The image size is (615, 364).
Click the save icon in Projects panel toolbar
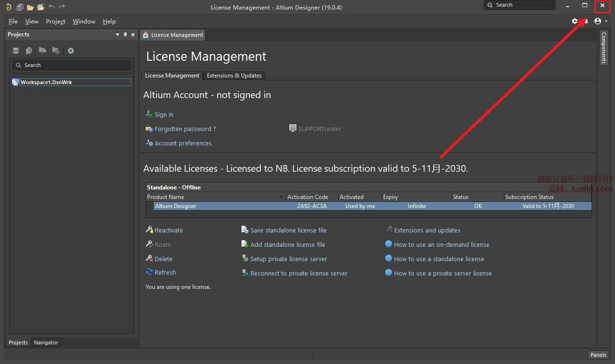pos(16,51)
